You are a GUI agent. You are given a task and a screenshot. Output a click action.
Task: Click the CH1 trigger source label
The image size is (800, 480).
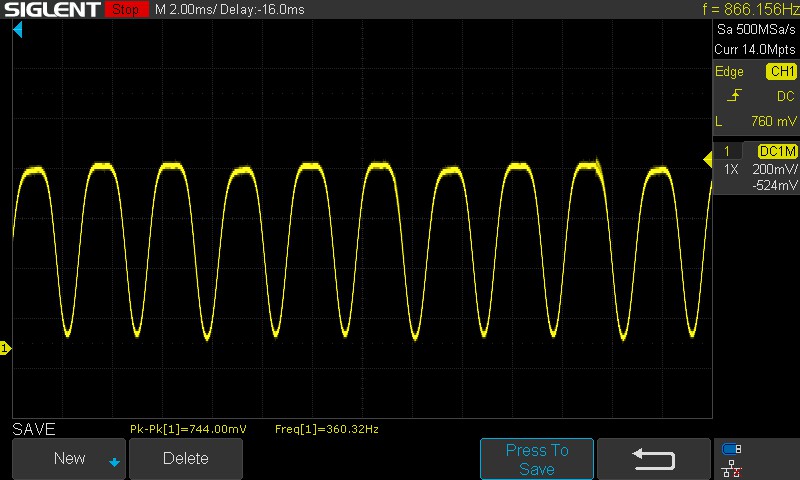(x=782, y=71)
